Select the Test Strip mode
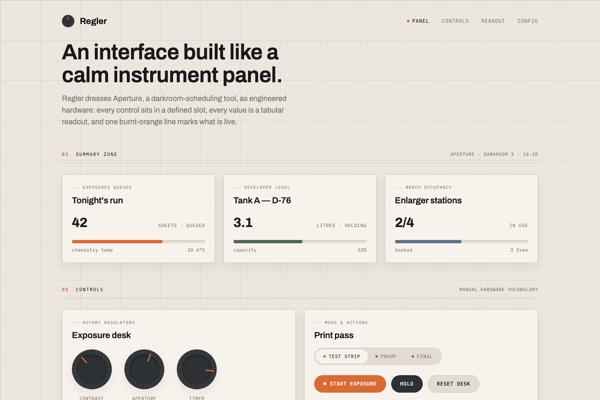Screen dimensions: 600x400 pyautogui.click(x=341, y=356)
